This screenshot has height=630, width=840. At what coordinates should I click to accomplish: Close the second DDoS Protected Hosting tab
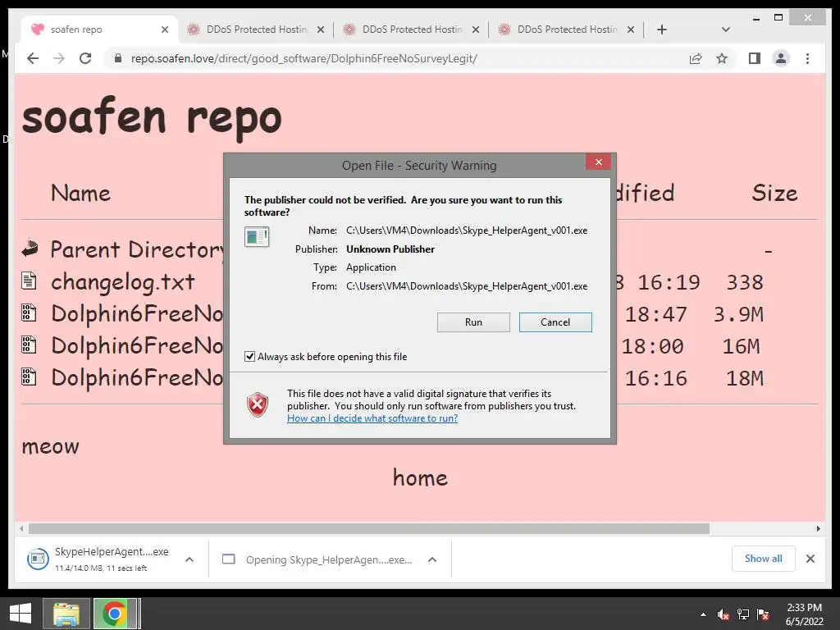[x=476, y=30]
